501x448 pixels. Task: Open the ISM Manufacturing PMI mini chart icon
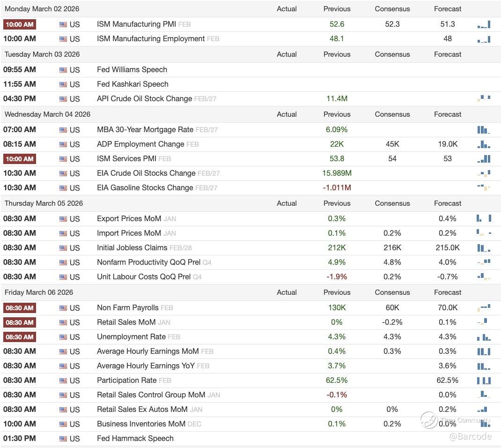point(484,24)
